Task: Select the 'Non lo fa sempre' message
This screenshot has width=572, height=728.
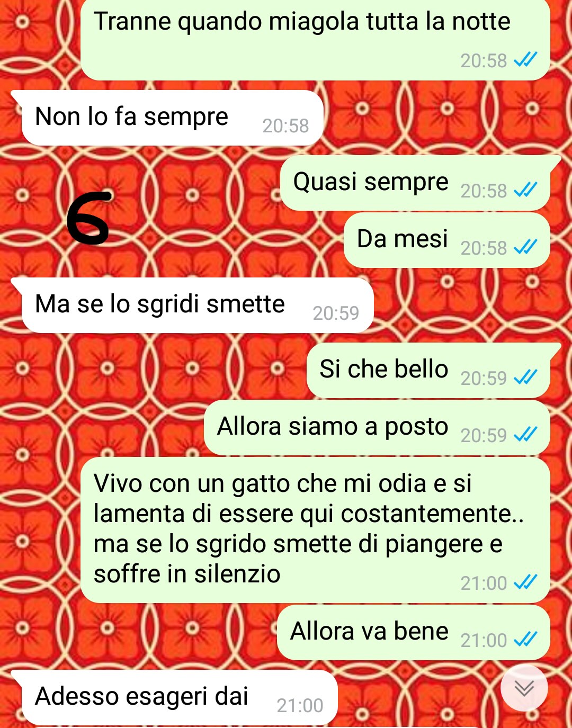Action: pos(172,118)
